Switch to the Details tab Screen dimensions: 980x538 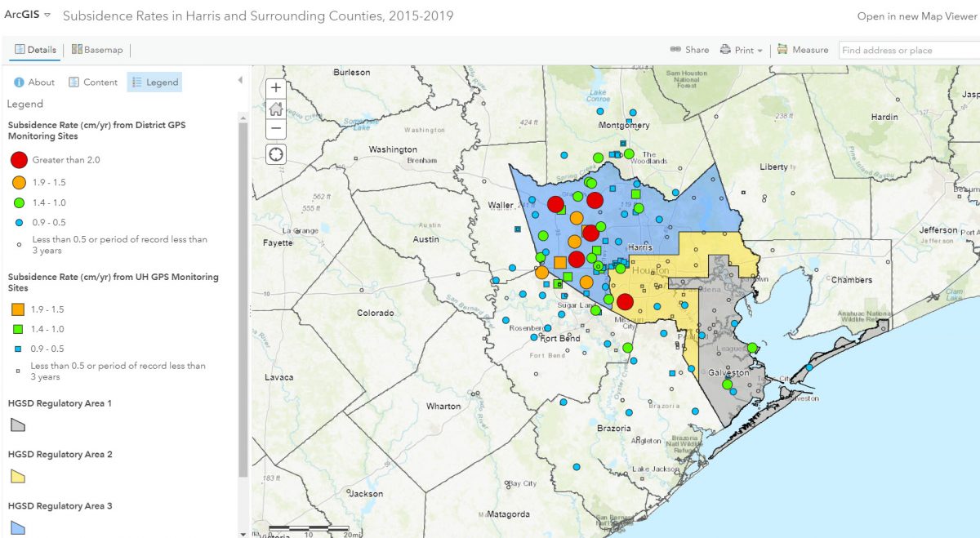(x=33, y=49)
